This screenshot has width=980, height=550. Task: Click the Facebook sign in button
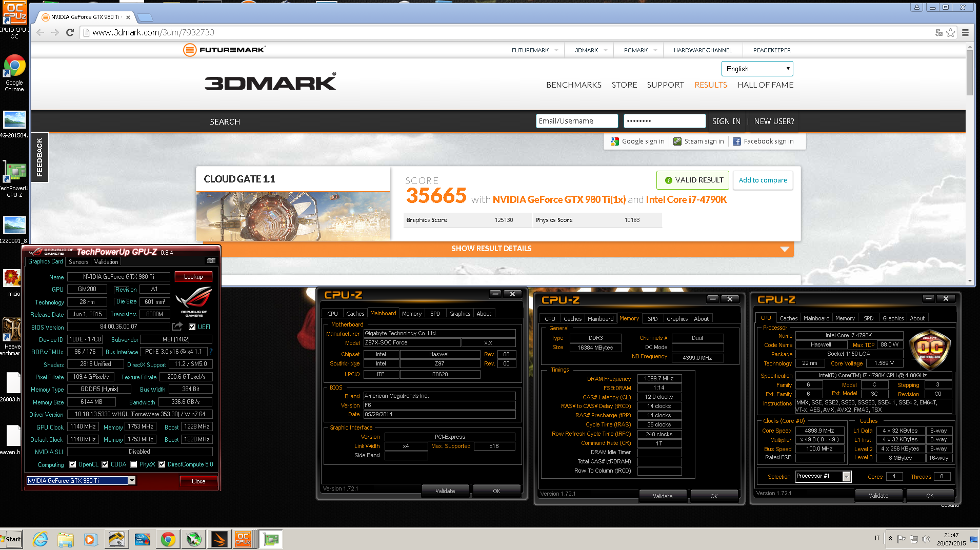(763, 141)
